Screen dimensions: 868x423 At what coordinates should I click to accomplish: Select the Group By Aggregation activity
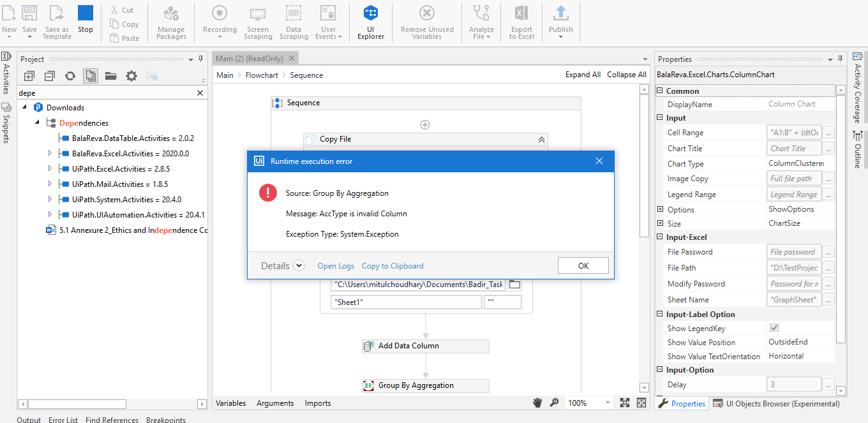pyautogui.click(x=425, y=385)
